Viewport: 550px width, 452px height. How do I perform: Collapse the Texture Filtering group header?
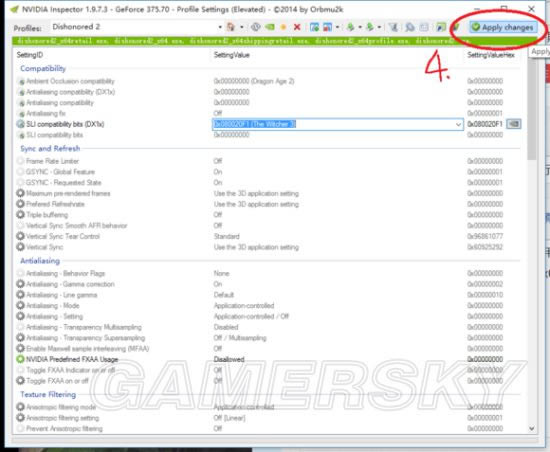[x=48, y=394]
